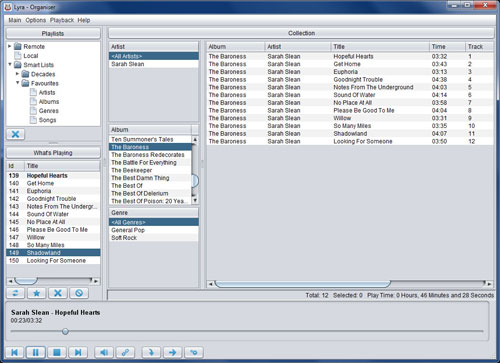Click the X button under What's Playing list
The height and width of the screenshot is (363, 500).
pos(58,293)
